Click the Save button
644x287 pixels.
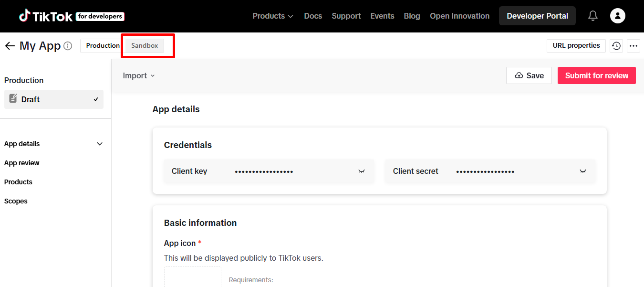[x=529, y=75]
